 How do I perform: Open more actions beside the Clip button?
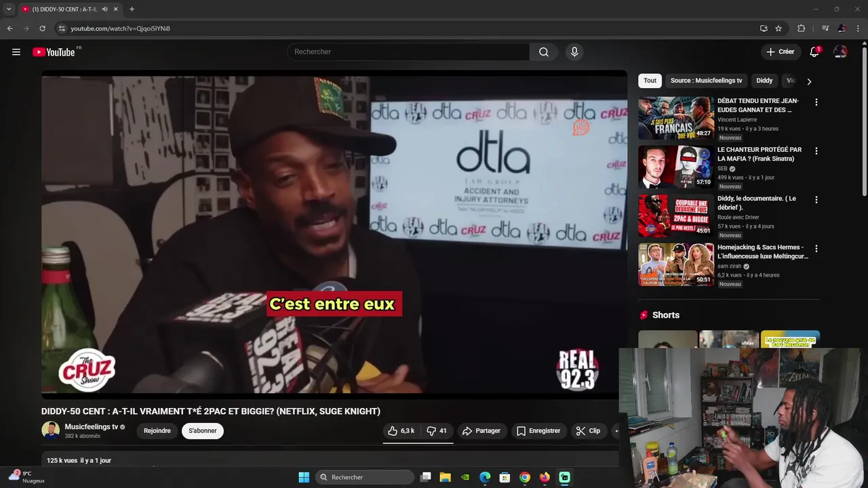tap(615, 431)
